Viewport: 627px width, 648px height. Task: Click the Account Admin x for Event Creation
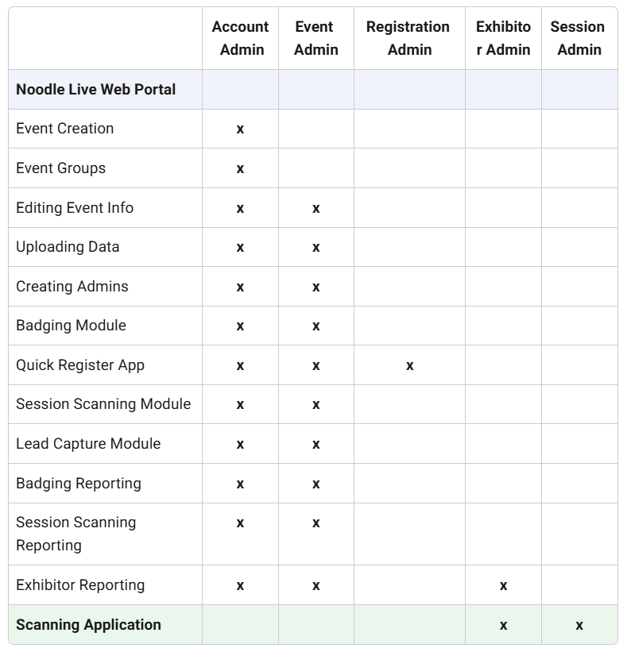(x=240, y=129)
